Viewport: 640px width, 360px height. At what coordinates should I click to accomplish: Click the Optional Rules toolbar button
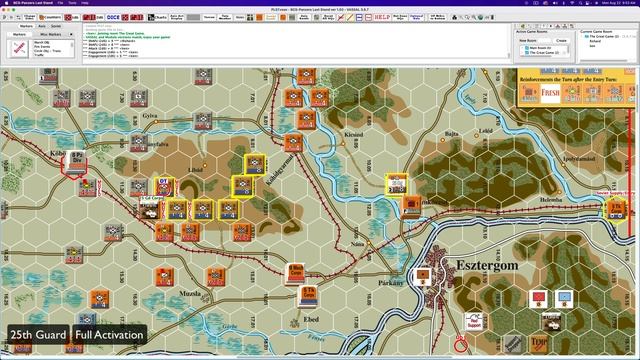(x=417, y=17)
